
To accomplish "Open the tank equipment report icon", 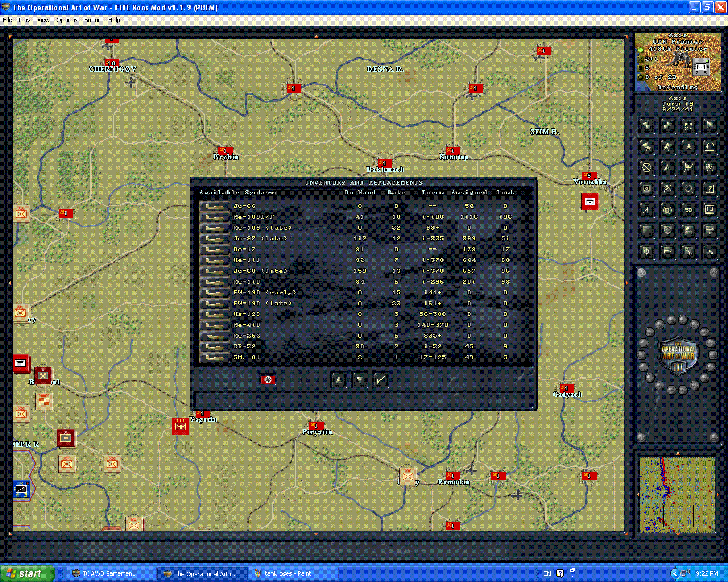I will point(709,251).
